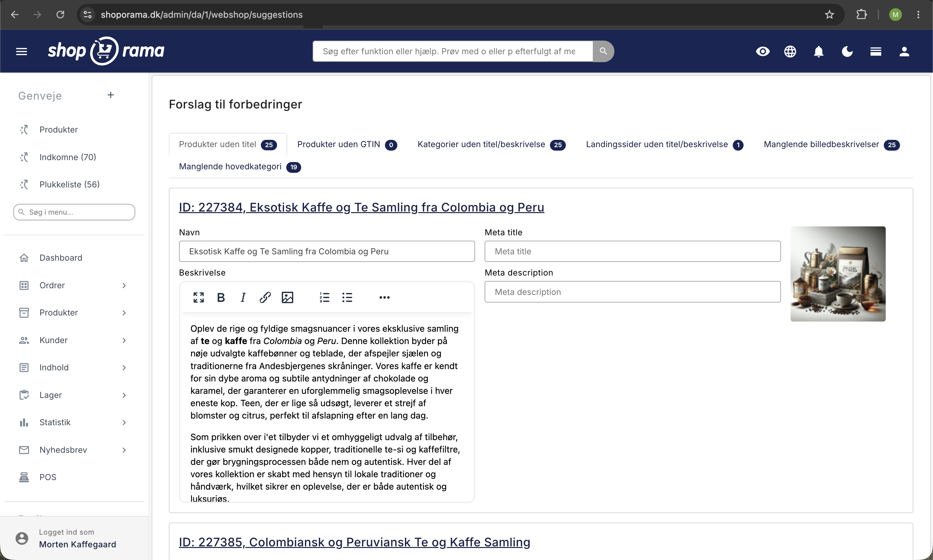This screenshot has width=933, height=560.
Task: Click the Ordrer grid icon
Action: point(24,285)
